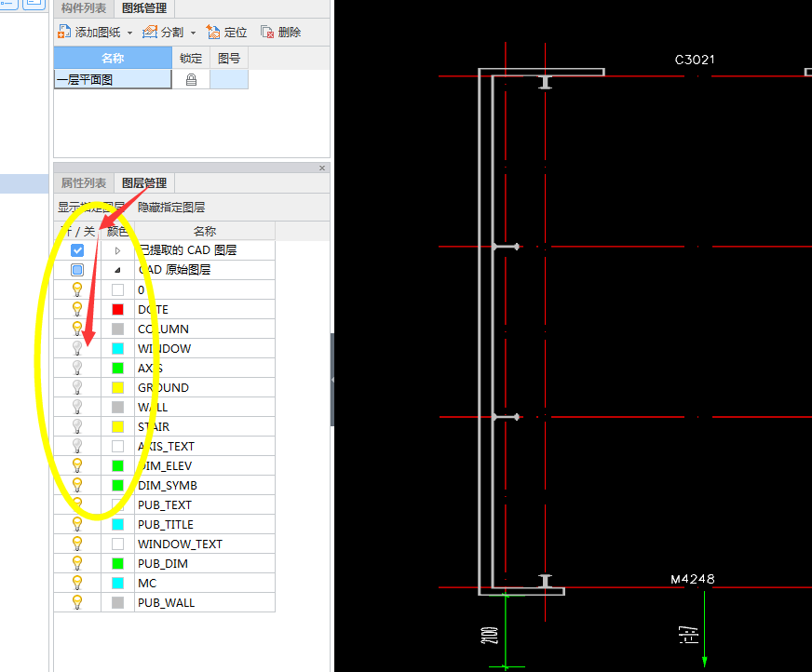The width and height of the screenshot is (812, 672).
Task: Turn on the AXIS_TEXT layer bulb
Action: pyautogui.click(x=77, y=446)
